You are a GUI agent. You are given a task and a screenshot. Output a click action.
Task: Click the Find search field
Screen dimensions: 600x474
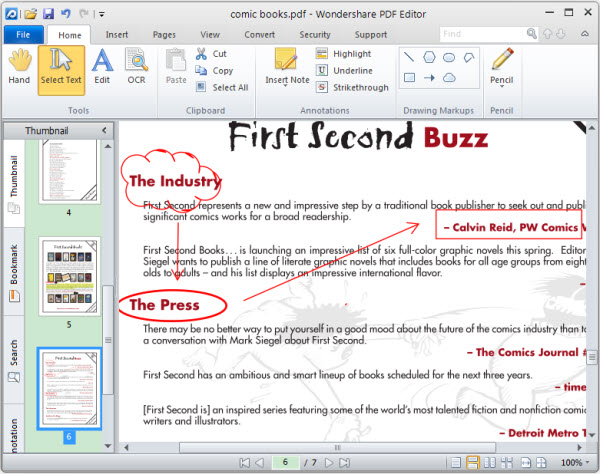tap(483, 34)
